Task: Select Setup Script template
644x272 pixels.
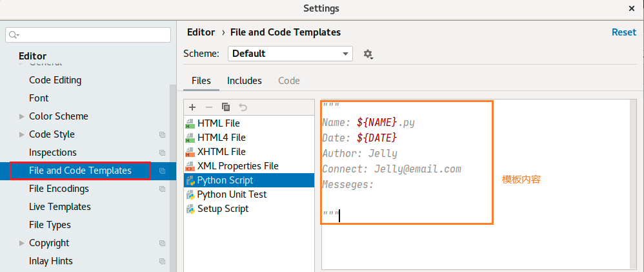Action: pyautogui.click(x=249, y=209)
